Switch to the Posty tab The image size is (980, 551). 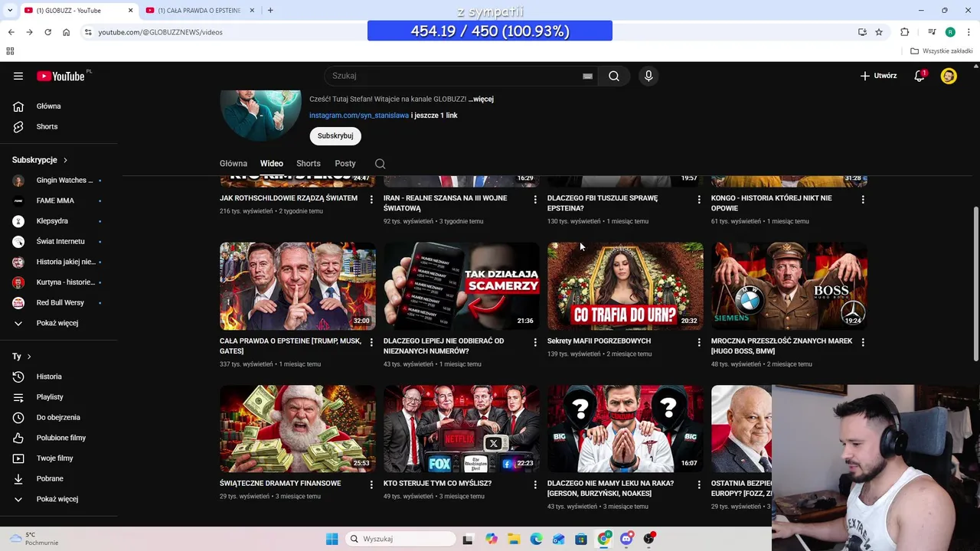pos(345,164)
